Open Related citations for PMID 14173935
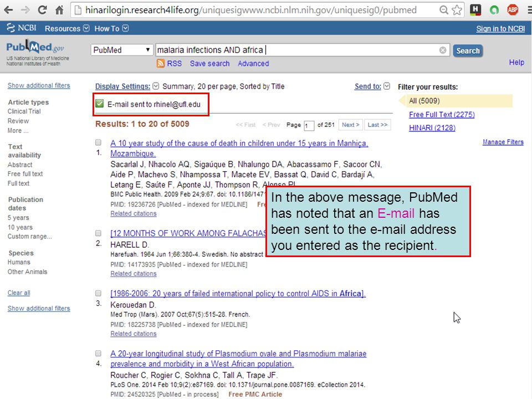 click(x=134, y=273)
